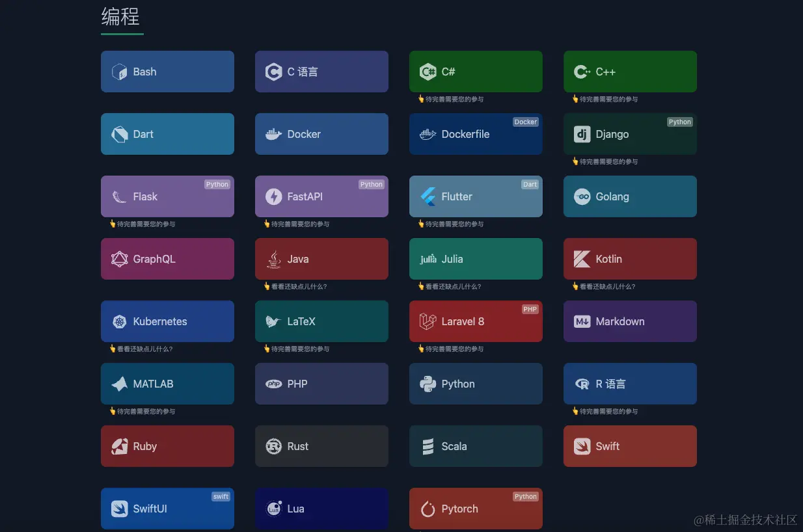The height and width of the screenshot is (532, 803).
Task: Click the Golang gopher GO icon
Action: 582,196
